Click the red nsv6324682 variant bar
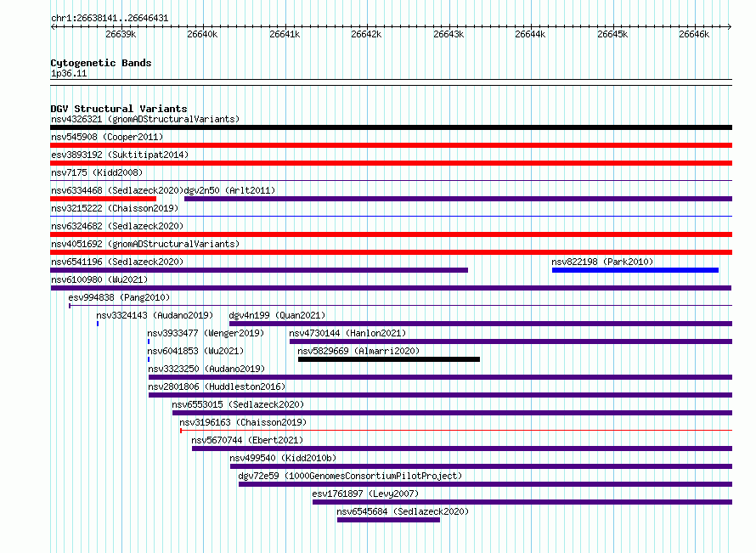 tap(391, 234)
